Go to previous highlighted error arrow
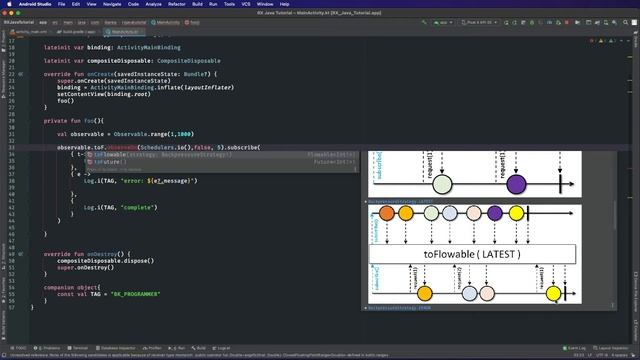 click(621, 41)
